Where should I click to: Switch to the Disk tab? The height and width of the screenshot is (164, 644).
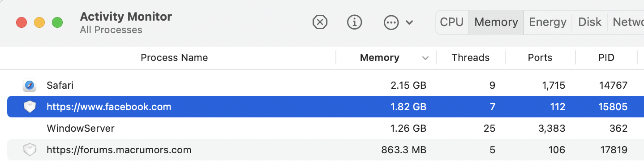pyautogui.click(x=590, y=22)
